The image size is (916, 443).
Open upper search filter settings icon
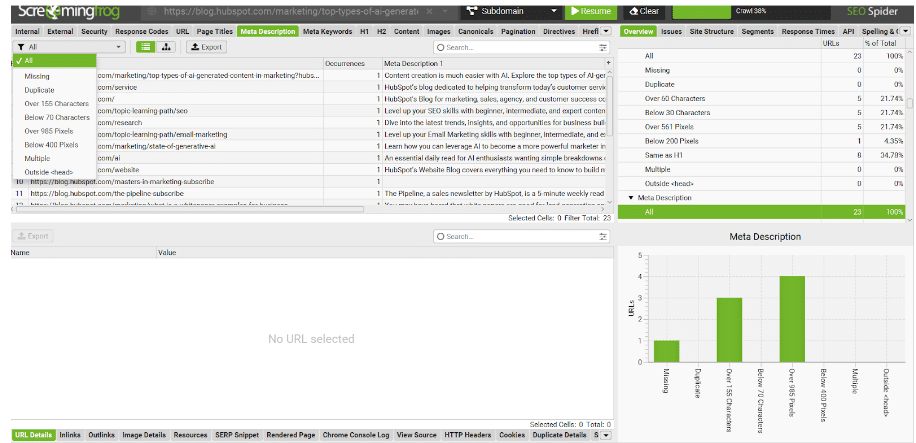[x=602, y=47]
